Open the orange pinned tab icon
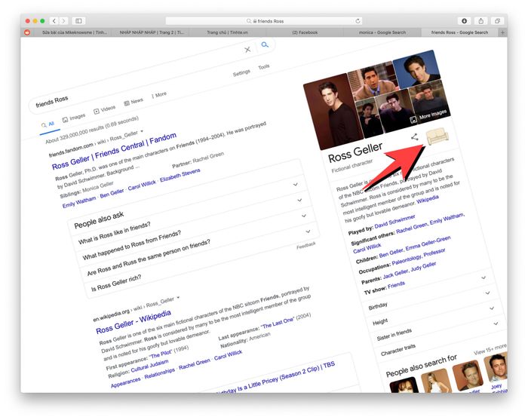 pos(27,32)
